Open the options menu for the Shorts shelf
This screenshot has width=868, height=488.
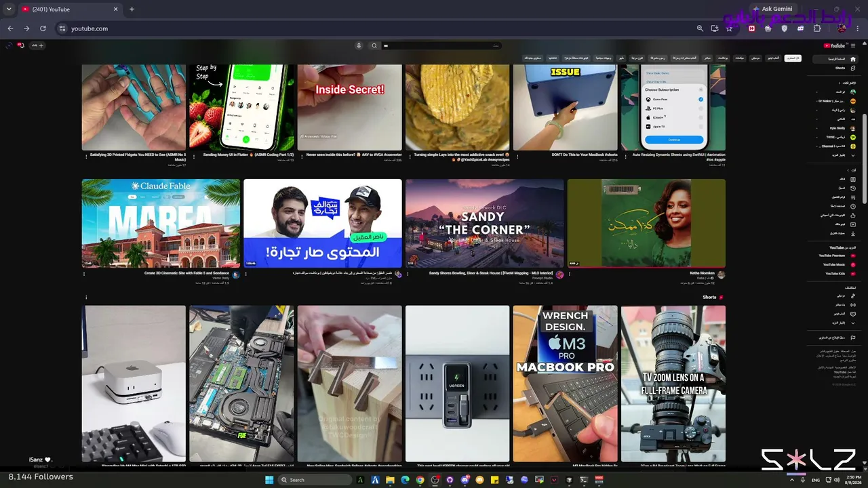coord(86,297)
